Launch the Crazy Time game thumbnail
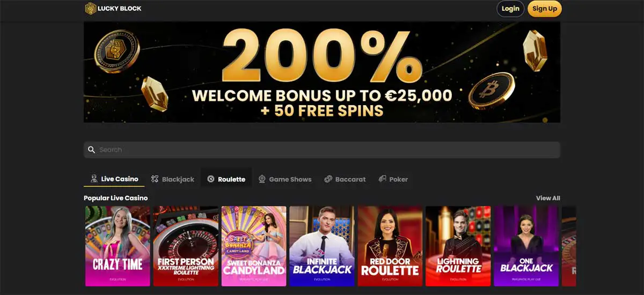Screen dimensions: 644x295 118,246
